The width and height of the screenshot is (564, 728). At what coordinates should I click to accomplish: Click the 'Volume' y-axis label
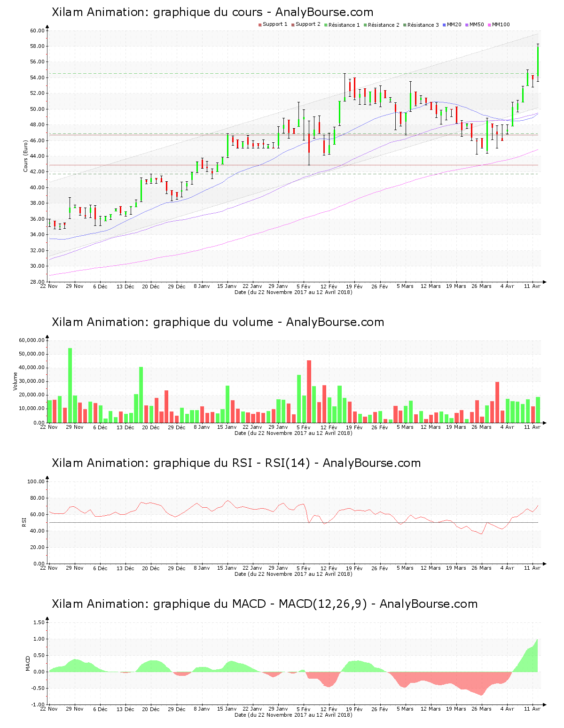tap(16, 381)
